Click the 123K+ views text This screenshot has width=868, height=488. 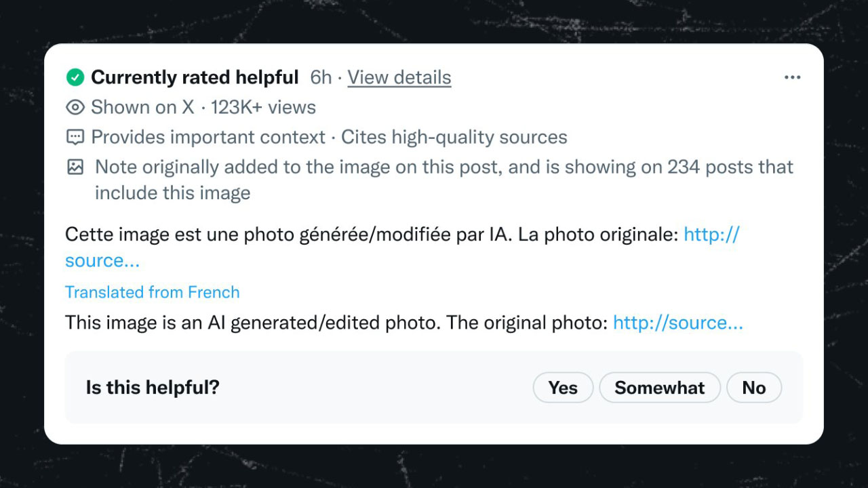(x=263, y=107)
